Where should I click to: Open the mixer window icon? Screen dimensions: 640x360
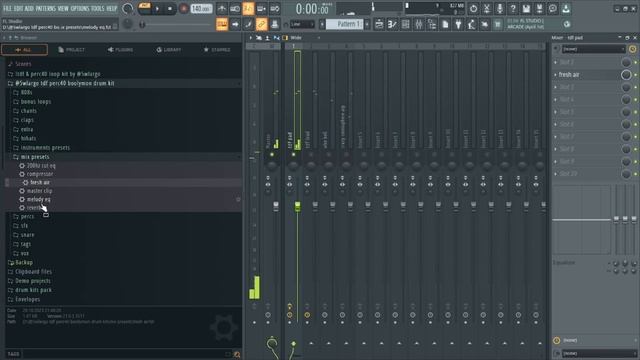[x=419, y=24]
